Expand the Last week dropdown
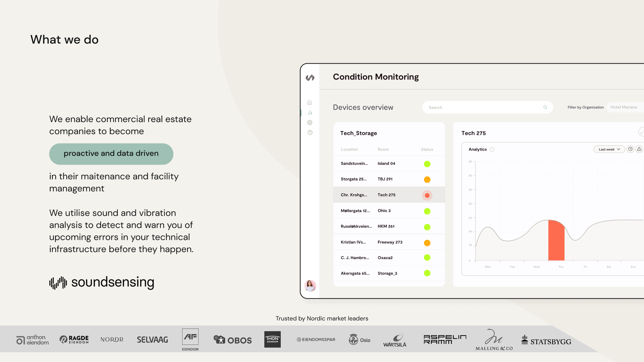Image resolution: width=644 pixels, height=362 pixels. click(x=609, y=149)
